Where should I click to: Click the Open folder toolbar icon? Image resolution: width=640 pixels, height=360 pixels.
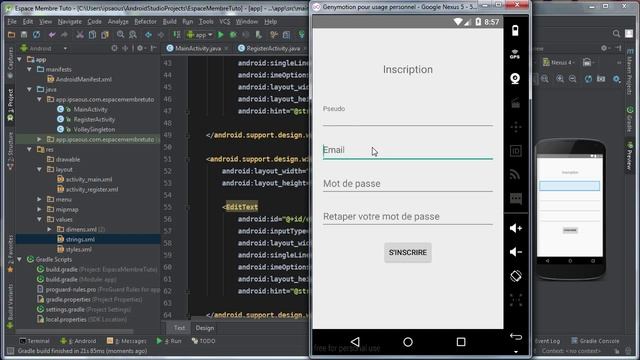coord(11,35)
